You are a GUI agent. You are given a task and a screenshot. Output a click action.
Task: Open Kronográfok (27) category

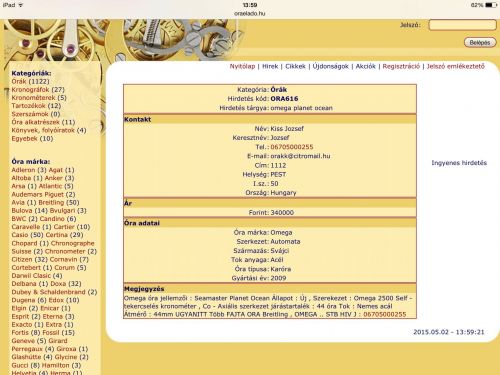click(38, 89)
